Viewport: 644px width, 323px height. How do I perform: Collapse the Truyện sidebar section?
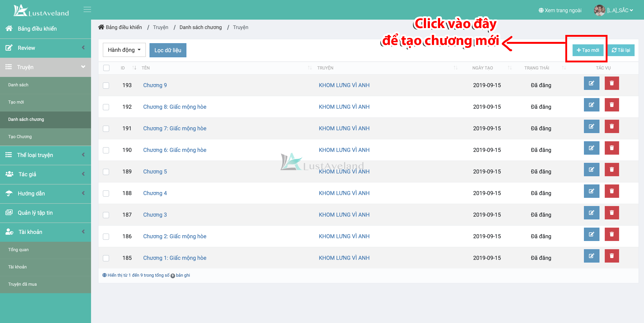point(46,67)
